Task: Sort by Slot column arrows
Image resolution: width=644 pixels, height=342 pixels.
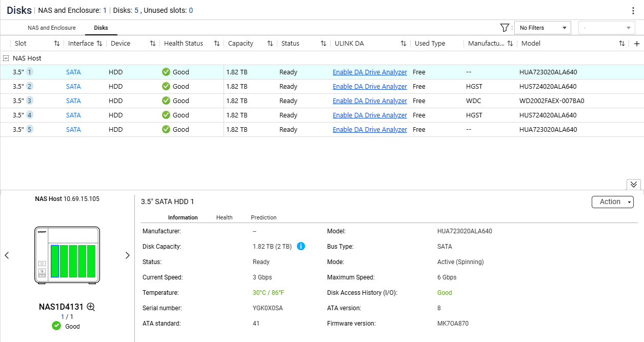Action: point(57,44)
